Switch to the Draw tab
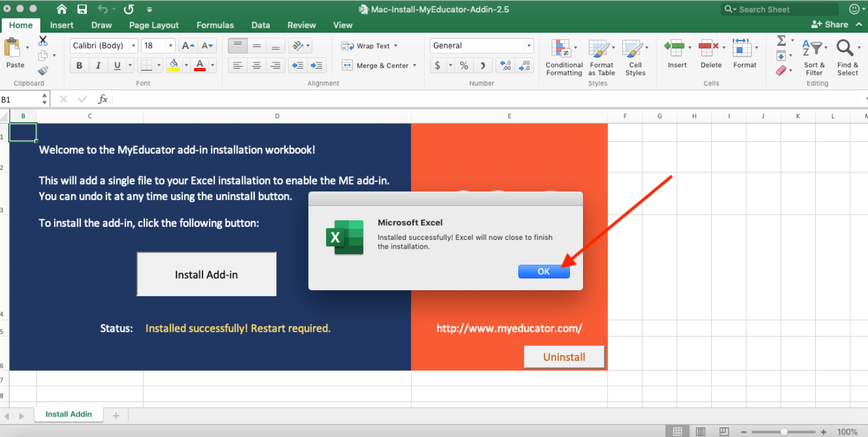This screenshot has width=868, height=437. [x=102, y=25]
